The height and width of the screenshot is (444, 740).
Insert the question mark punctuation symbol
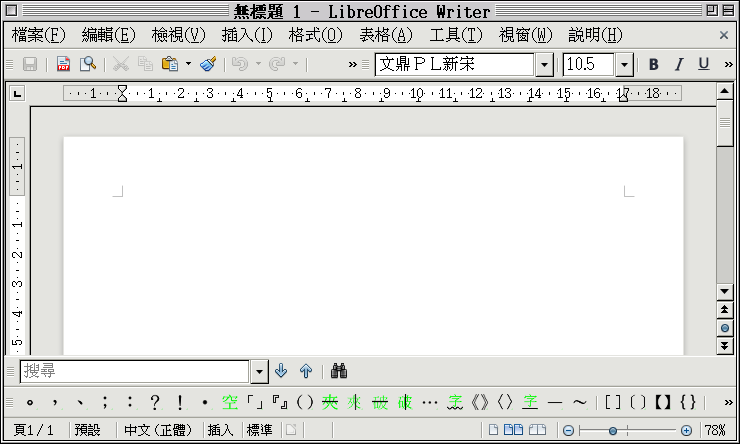tap(154, 402)
